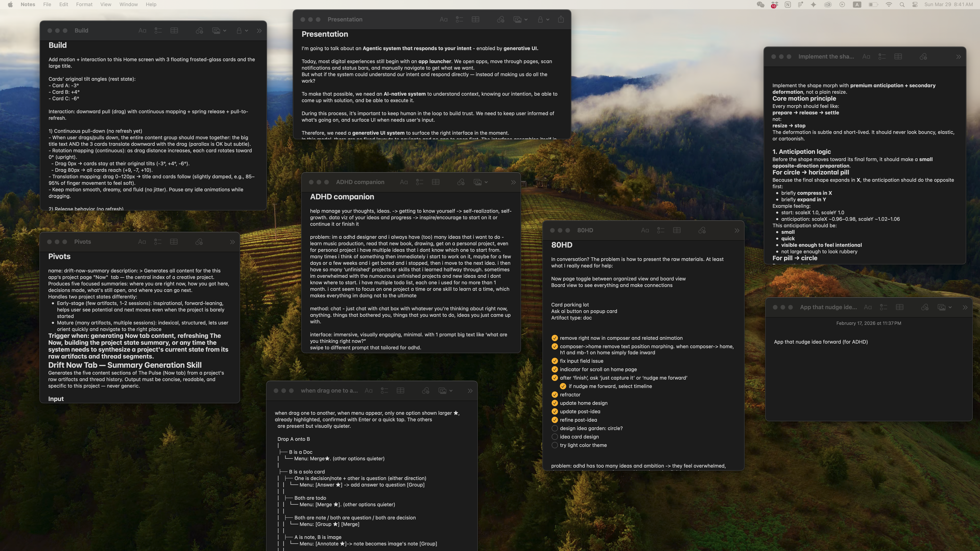Insert a table in the Pivots note
The width and height of the screenshot is (980, 551).
(174, 241)
